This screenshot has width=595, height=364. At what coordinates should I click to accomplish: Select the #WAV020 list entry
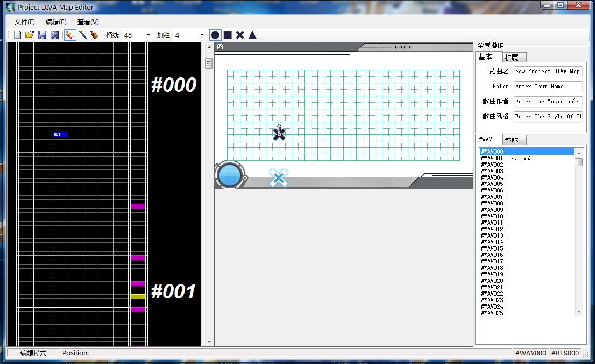527,281
